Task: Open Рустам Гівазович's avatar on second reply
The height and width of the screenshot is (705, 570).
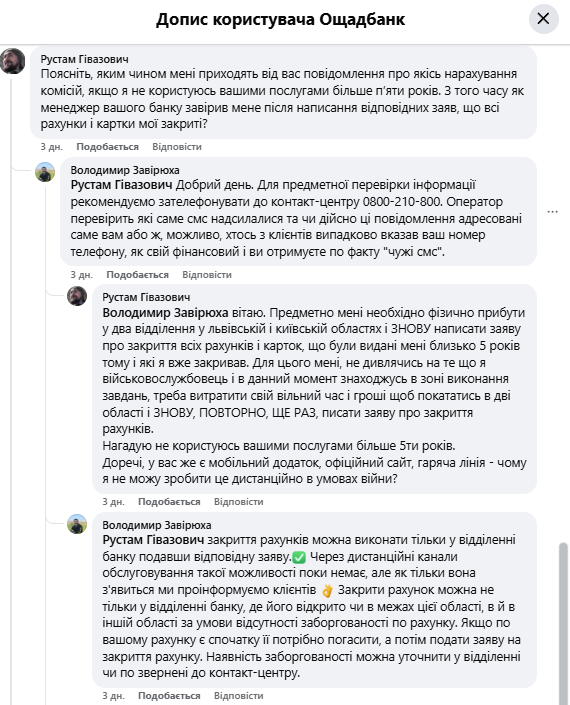Action: coord(77,296)
